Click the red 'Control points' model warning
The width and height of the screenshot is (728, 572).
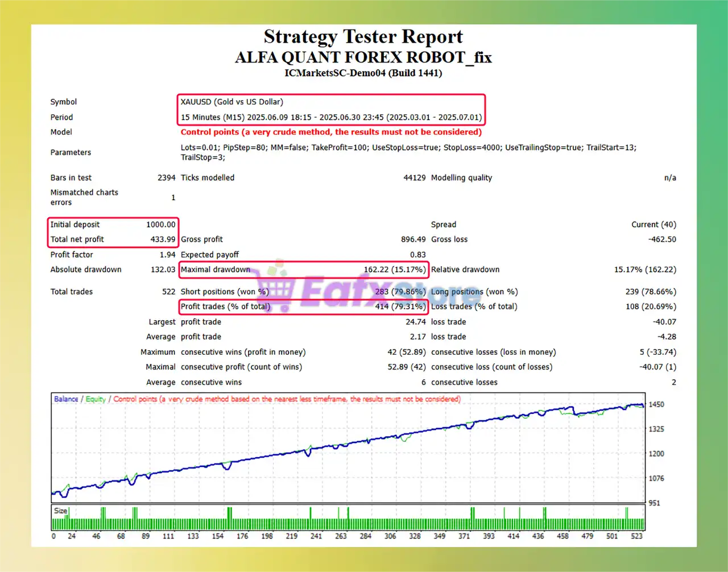click(x=331, y=132)
